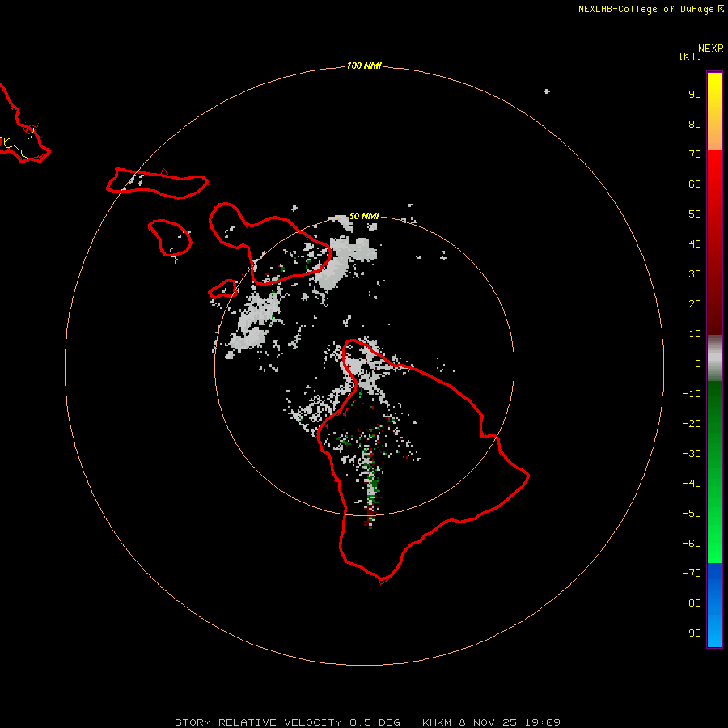Click the NEXR label above the scale

click(x=710, y=49)
